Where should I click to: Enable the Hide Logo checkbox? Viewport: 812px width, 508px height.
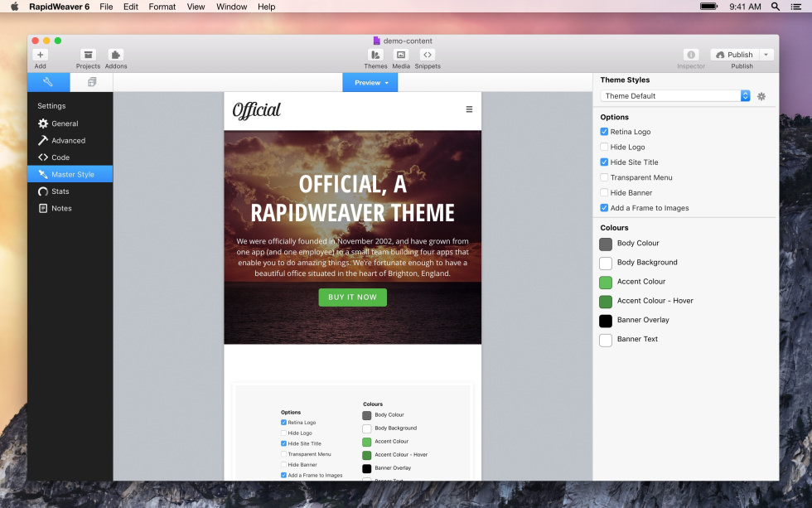click(x=604, y=147)
